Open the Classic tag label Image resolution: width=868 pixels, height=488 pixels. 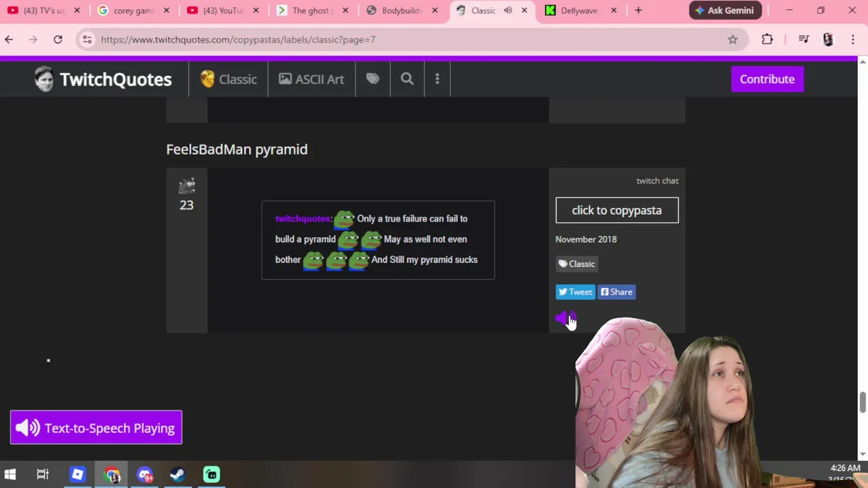(x=576, y=264)
